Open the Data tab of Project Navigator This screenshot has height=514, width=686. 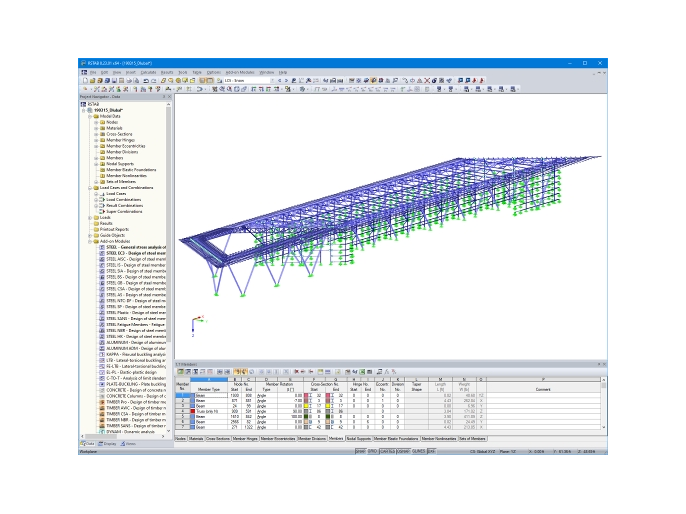click(88, 444)
